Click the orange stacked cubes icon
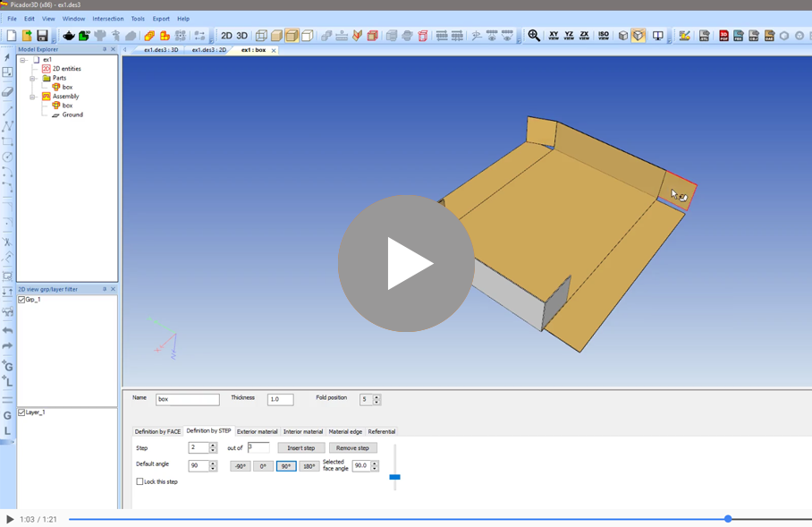 pos(149,35)
